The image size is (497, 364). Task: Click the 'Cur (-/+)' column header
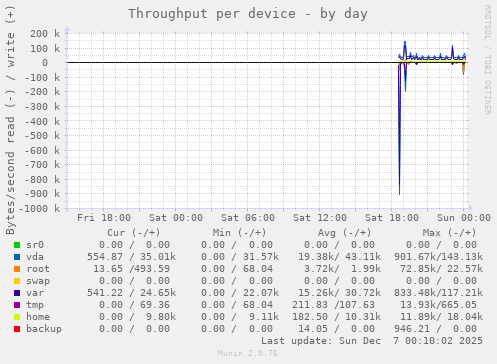[x=134, y=233]
